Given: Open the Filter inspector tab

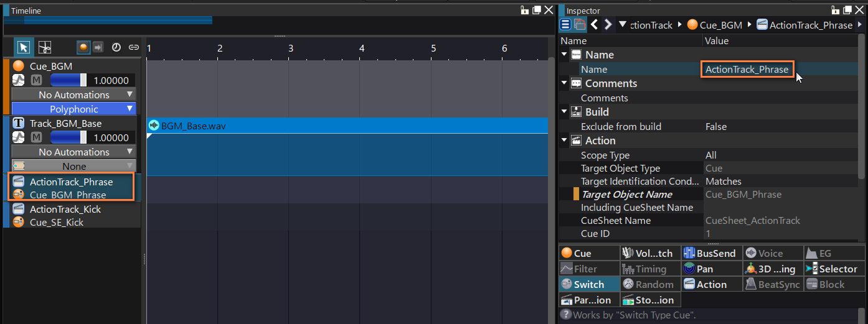Looking at the screenshot, I should click(x=589, y=269).
